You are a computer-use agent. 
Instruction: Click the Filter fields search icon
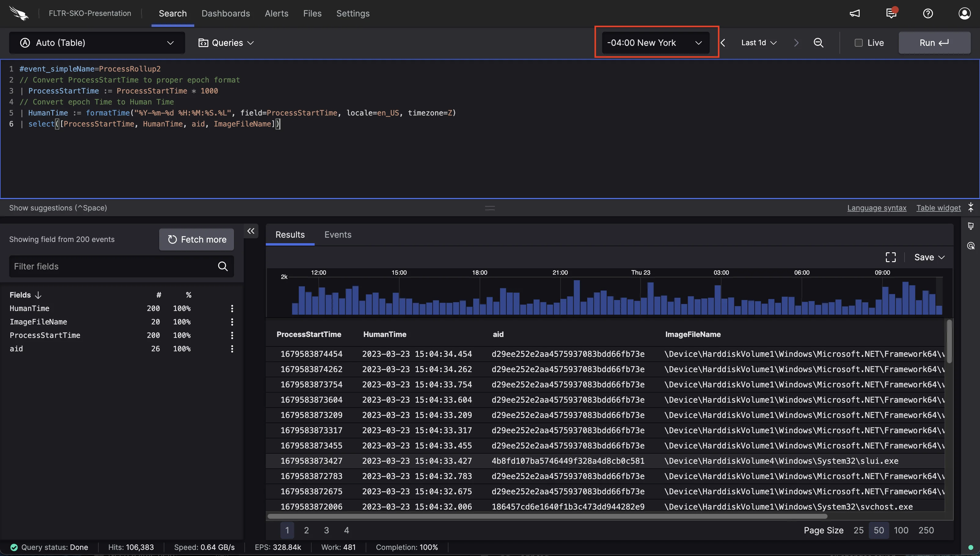pyautogui.click(x=223, y=266)
